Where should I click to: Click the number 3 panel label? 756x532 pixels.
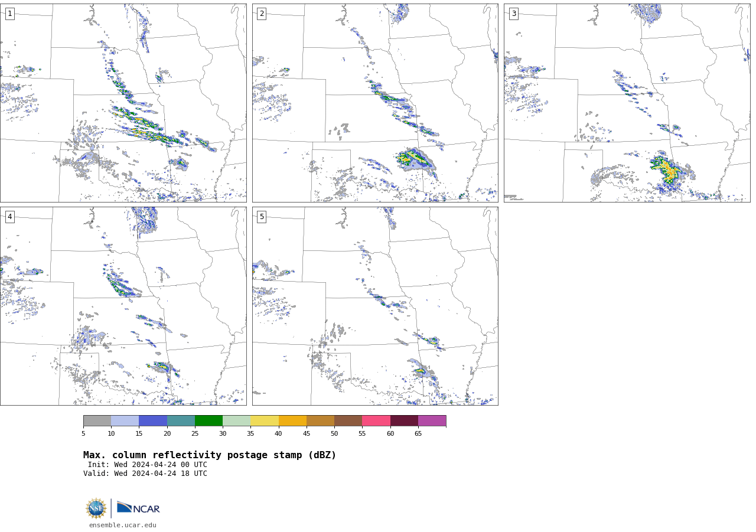[513, 14]
